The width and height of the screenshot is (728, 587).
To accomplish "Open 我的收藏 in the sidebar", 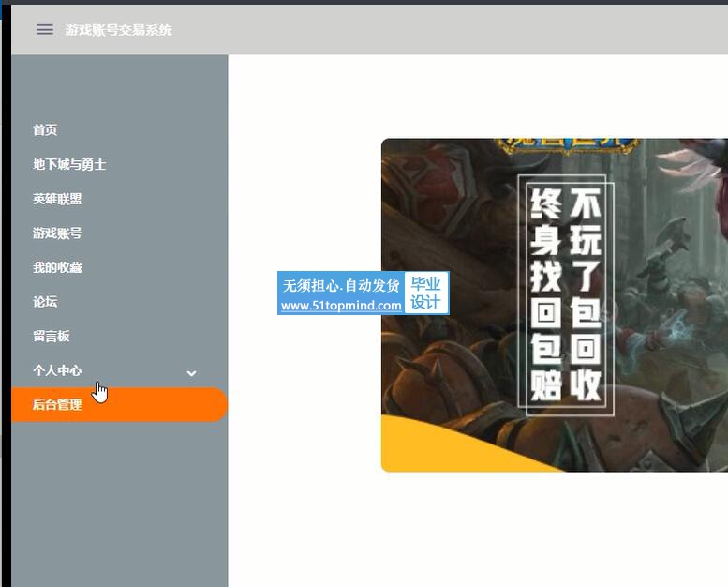I will point(57,267).
